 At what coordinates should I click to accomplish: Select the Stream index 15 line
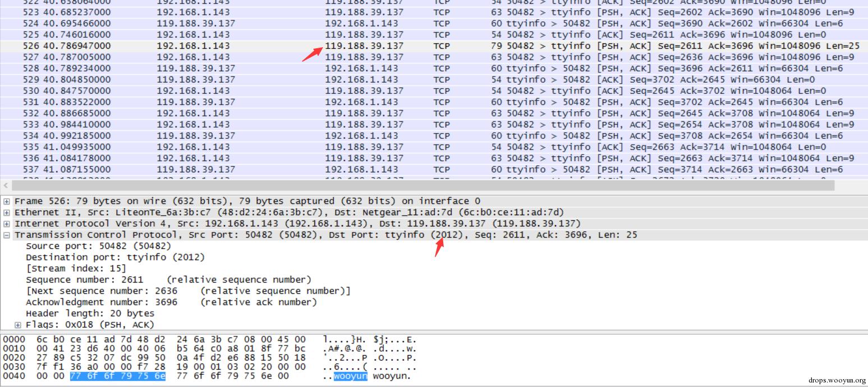click(x=76, y=268)
